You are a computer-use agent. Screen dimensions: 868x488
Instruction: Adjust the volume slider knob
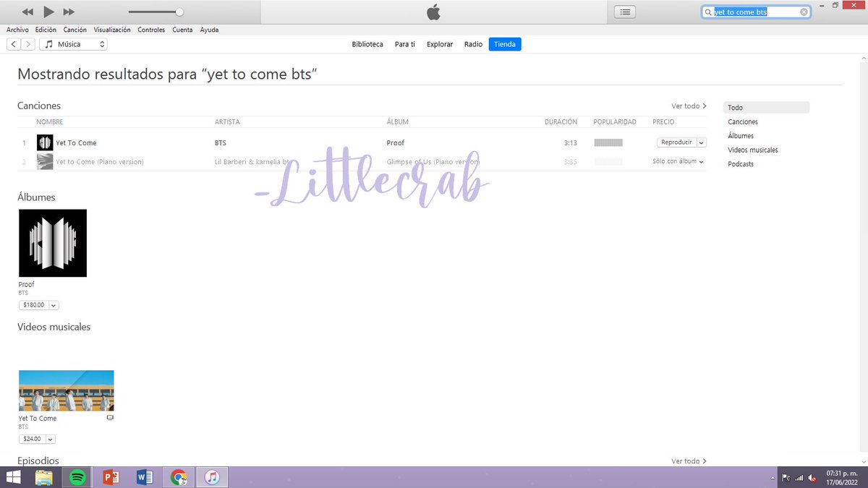pos(179,12)
